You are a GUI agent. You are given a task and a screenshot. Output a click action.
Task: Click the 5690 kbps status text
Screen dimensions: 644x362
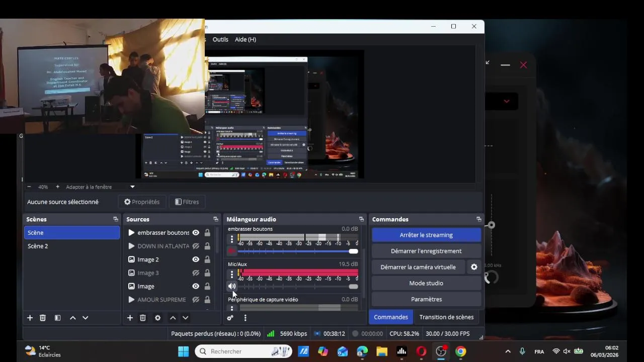coord(293,333)
